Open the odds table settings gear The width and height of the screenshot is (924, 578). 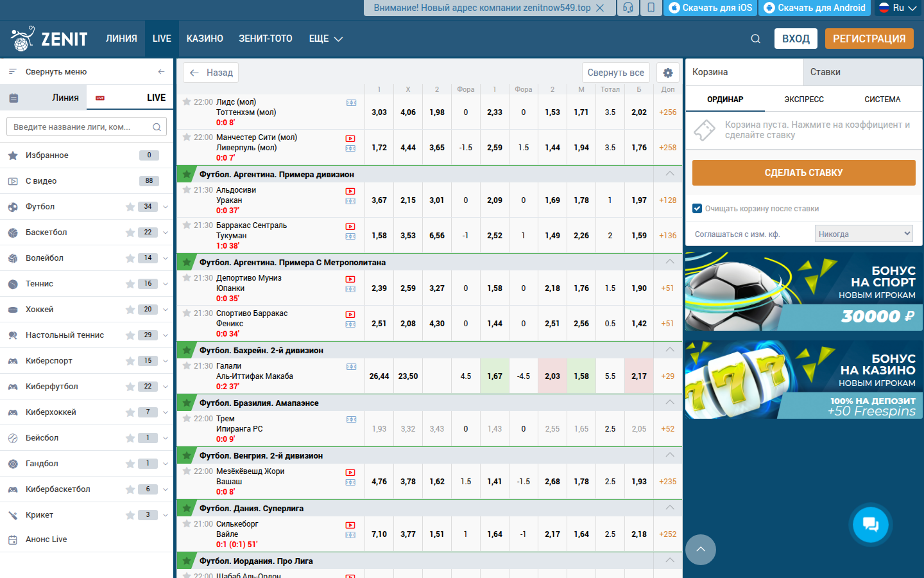(667, 73)
